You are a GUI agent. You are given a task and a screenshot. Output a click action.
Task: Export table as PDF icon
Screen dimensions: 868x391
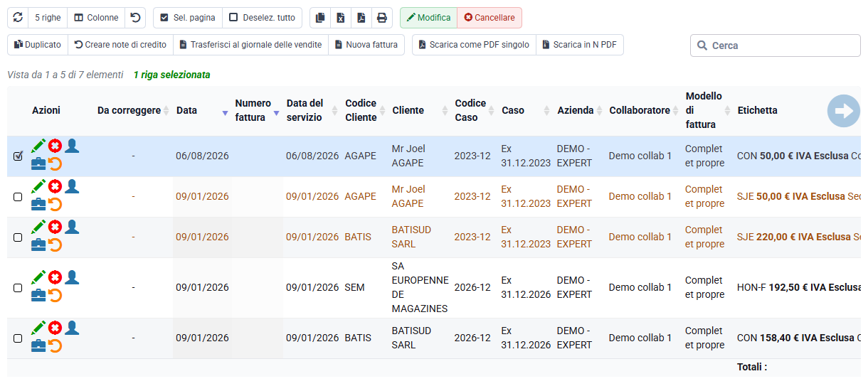coord(361,18)
